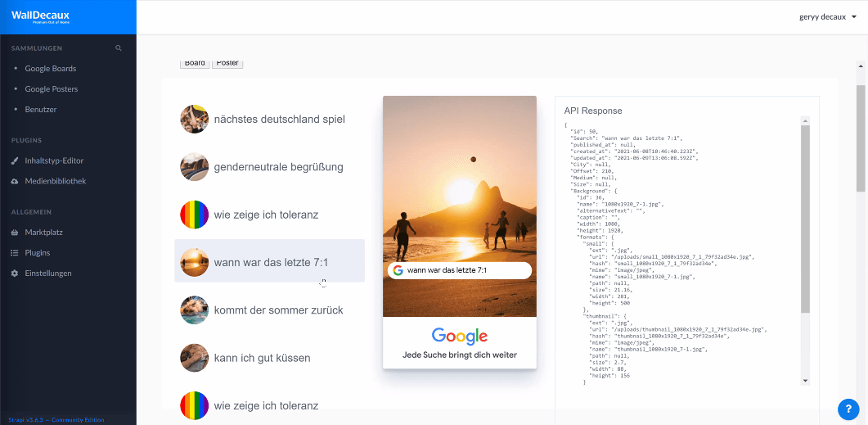
Task: Select kann ich gut küssen entry
Action: click(270, 357)
